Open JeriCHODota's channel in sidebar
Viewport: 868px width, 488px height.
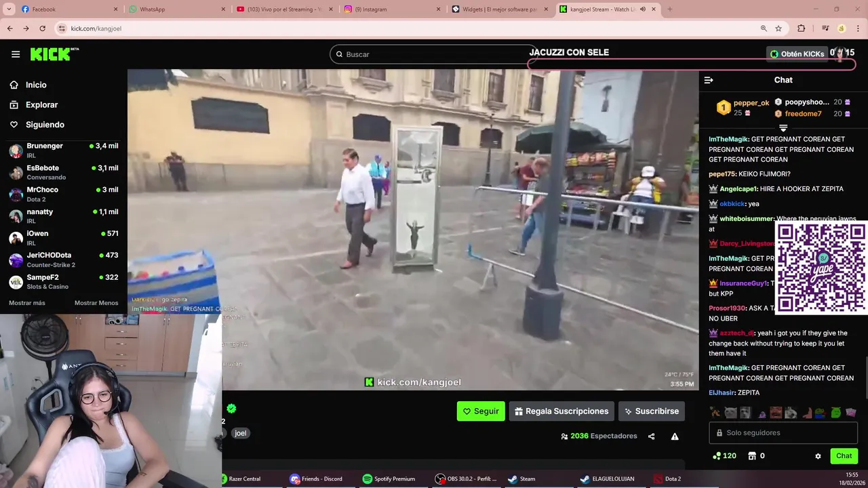point(64,260)
